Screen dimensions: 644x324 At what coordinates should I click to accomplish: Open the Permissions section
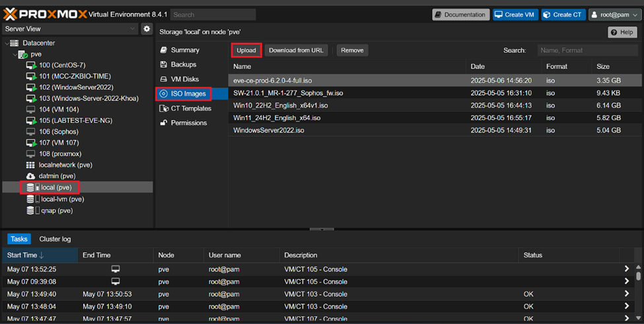(x=188, y=123)
